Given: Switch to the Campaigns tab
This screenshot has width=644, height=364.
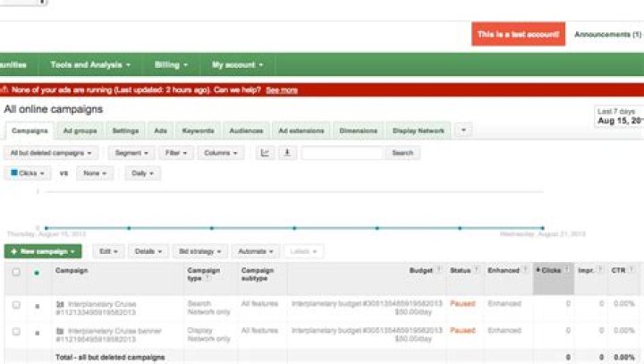Looking at the screenshot, I should 30,131.
